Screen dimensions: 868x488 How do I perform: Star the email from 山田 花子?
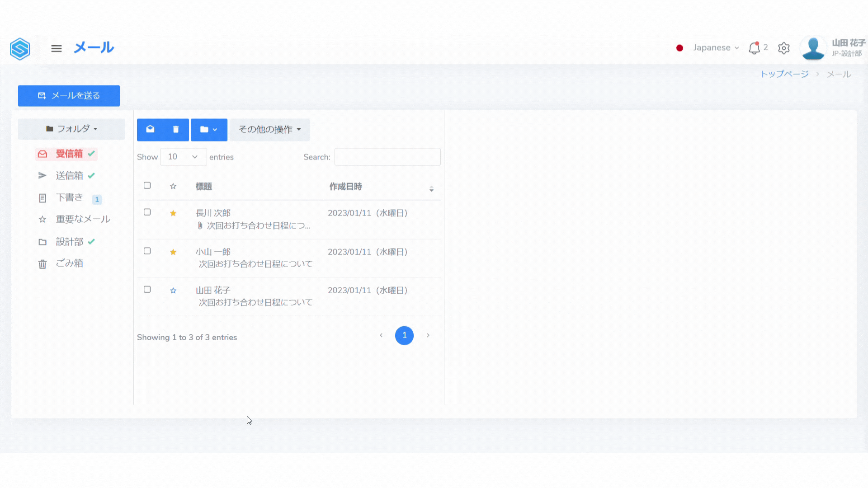point(173,291)
